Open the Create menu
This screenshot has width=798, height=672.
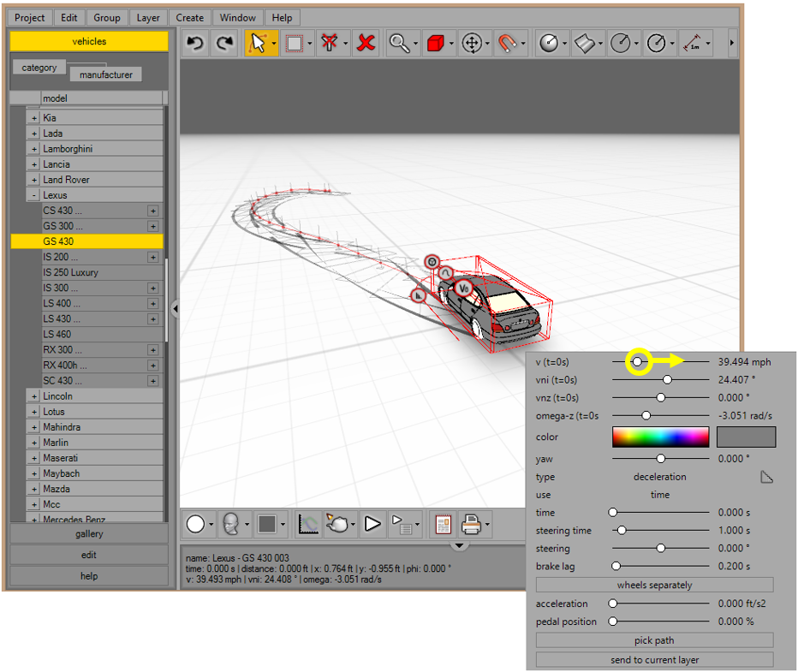pyautogui.click(x=190, y=18)
